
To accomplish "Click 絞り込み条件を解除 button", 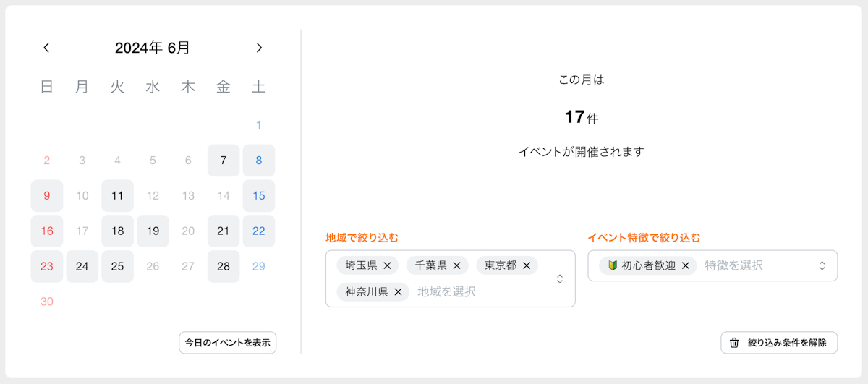I will point(787,343).
